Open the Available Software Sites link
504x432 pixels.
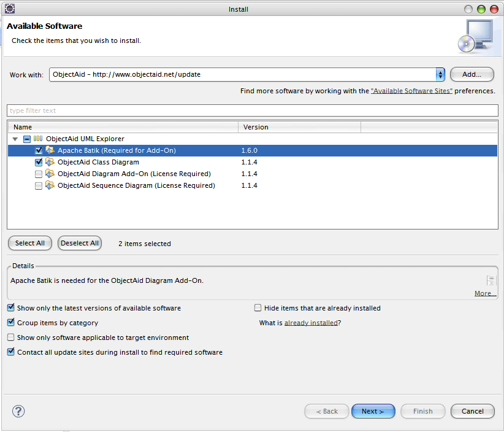(x=411, y=91)
